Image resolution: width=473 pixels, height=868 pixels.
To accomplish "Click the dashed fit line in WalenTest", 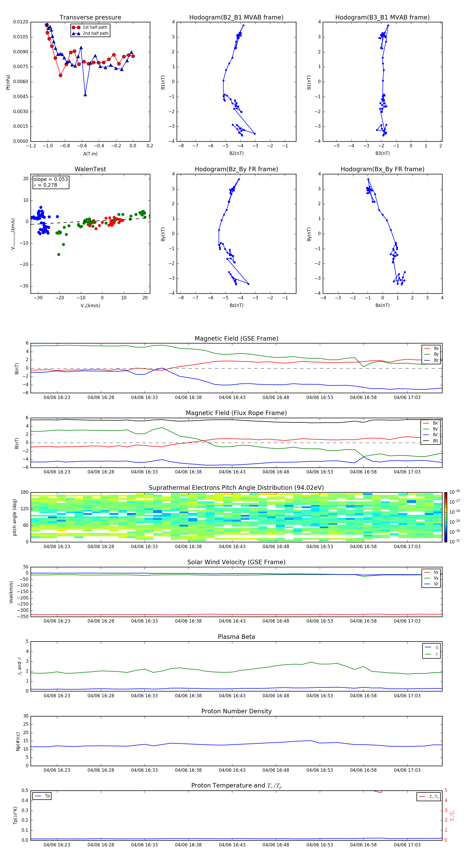I will [x=90, y=221].
